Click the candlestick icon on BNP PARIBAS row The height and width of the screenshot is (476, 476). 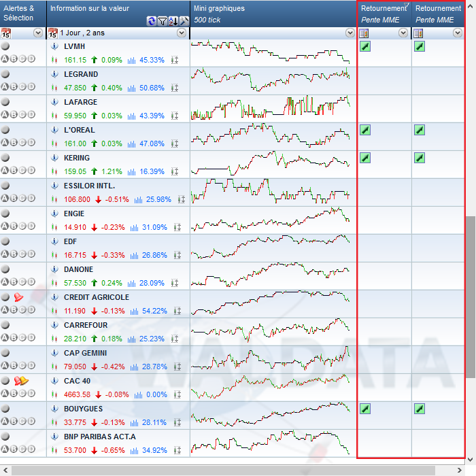click(x=54, y=450)
